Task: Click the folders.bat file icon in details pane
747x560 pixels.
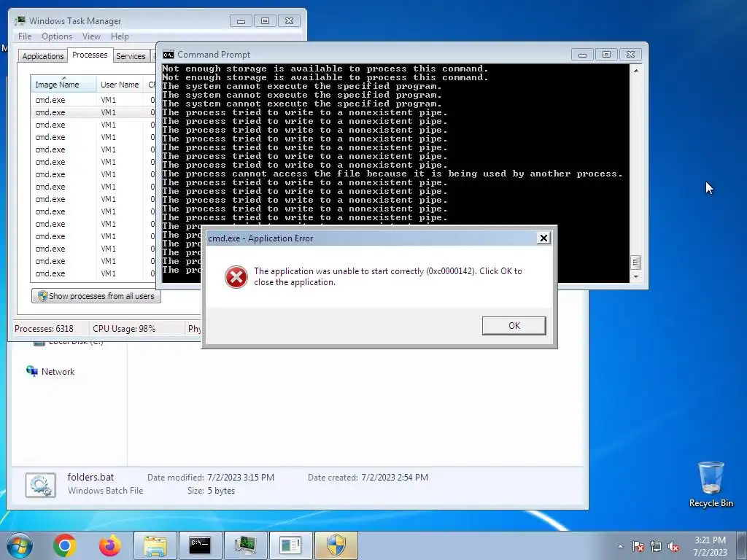Action: 41,485
